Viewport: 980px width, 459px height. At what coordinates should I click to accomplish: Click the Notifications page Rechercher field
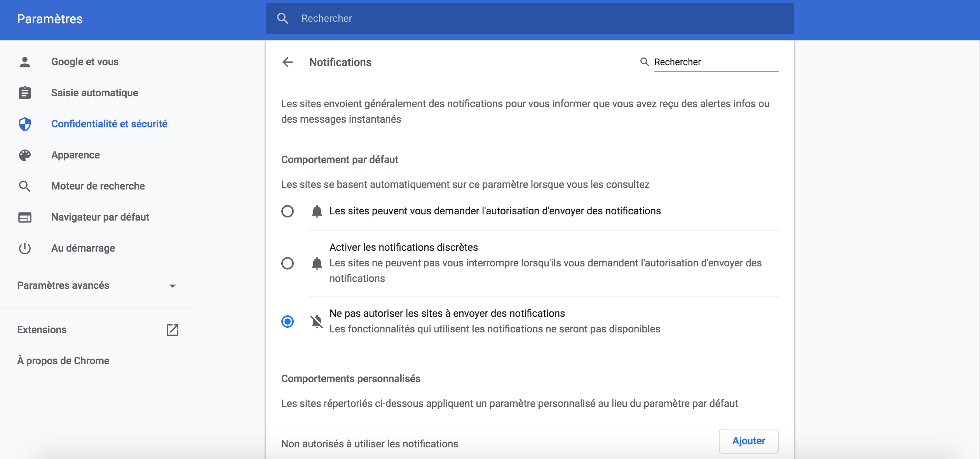(x=716, y=62)
